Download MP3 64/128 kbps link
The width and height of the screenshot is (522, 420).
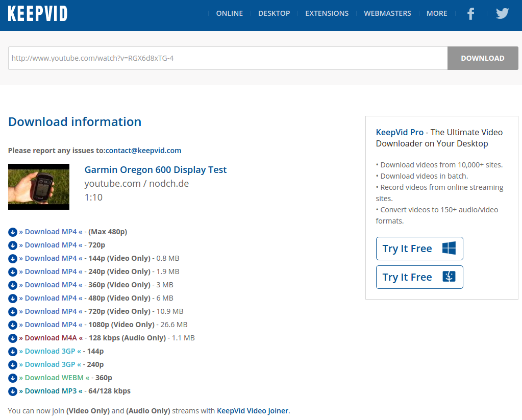click(x=51, y=391)
